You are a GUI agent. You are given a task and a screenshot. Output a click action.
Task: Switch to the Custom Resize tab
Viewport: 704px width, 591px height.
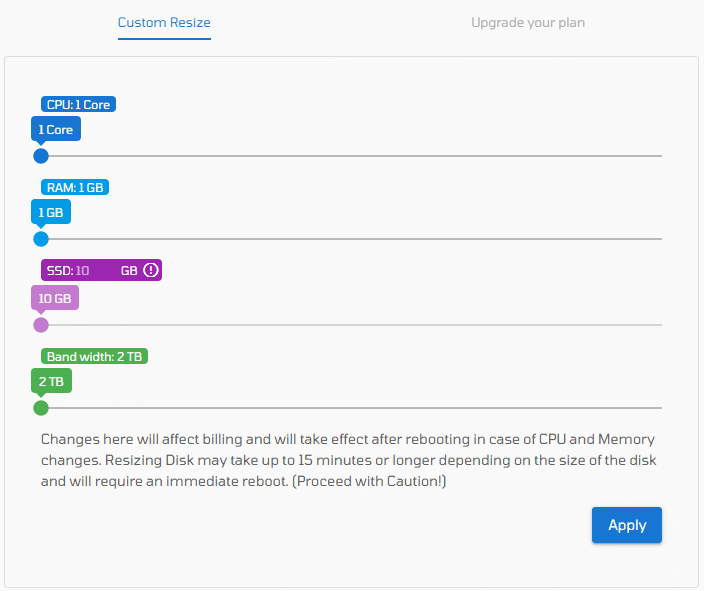click(x=164, y=22)
